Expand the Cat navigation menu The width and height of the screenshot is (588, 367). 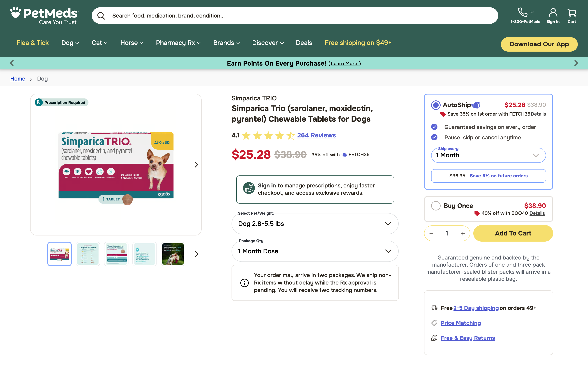[99, 43]
